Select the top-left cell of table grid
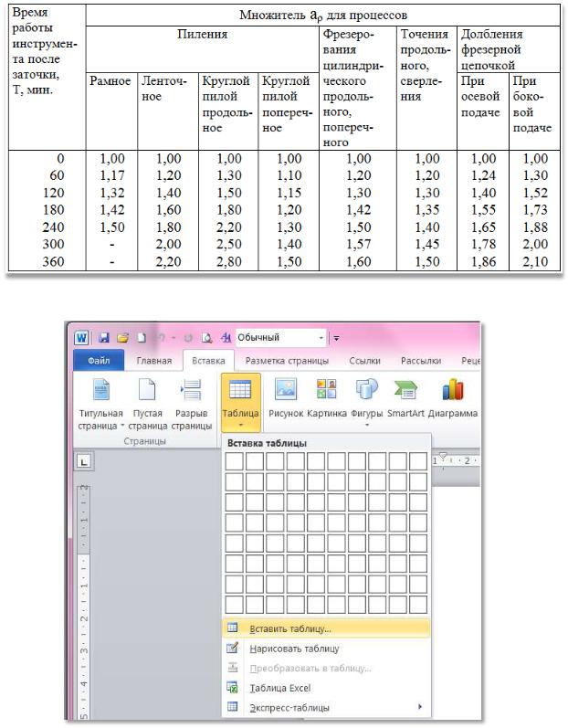This screenshot has width=568, height=728. pos(235,462)
